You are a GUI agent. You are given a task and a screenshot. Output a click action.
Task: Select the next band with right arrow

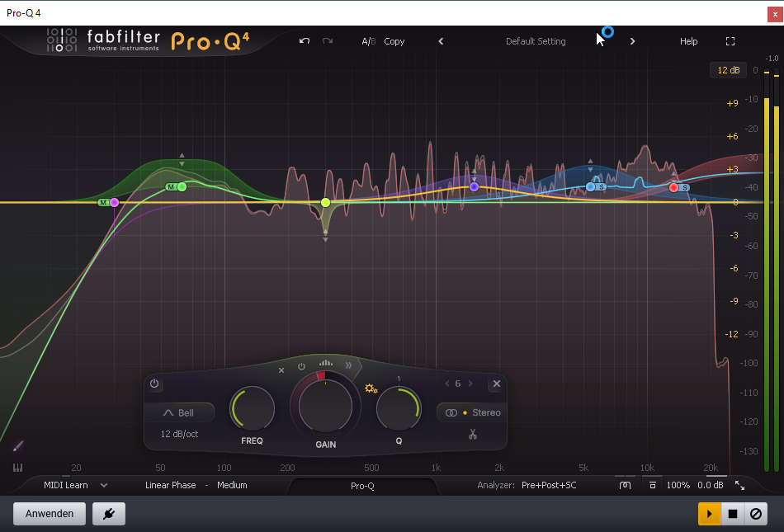point(470,384)
